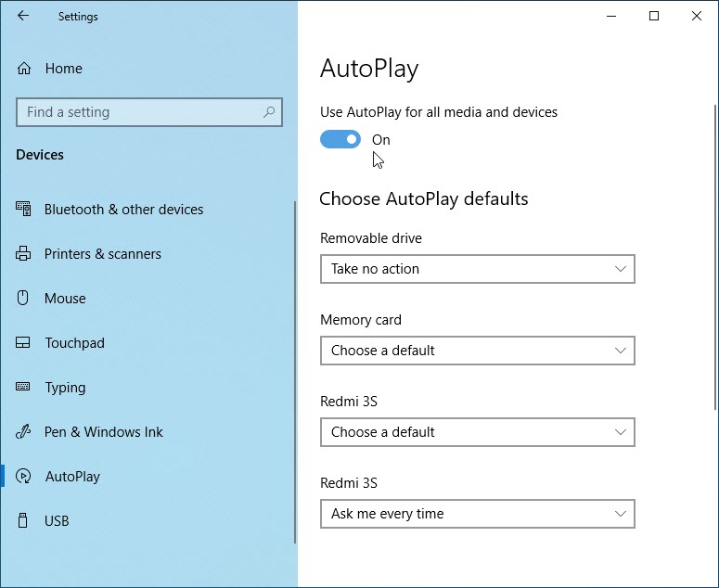Click the Memory card label
The height and width of the screenshot is (588, 719).
click(x=361, y=320)
